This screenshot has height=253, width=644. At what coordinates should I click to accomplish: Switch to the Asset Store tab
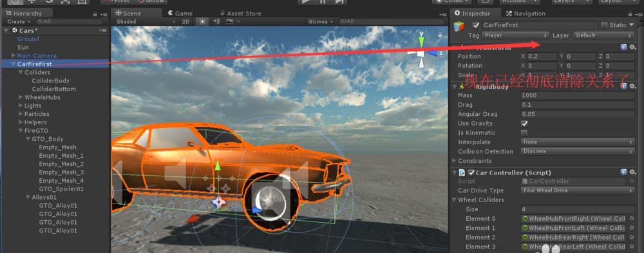240,13
